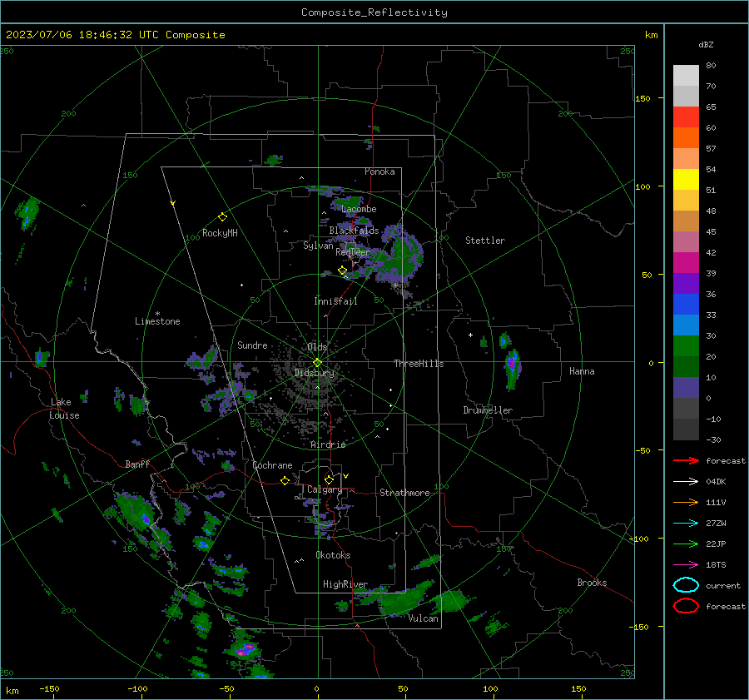Click the Cochrane town label
The width and height of the screenshot is (749, 700).
click(272, 465)
